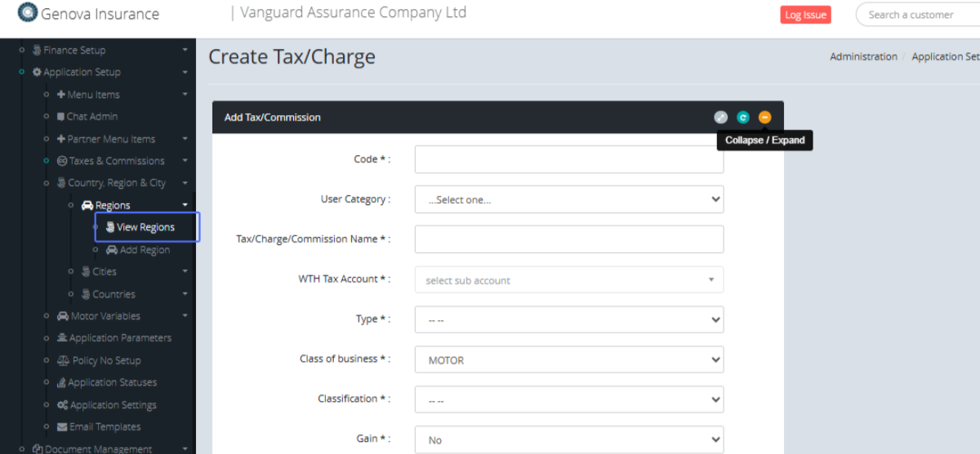The image size is (980, 454).
Task: Click into the Code input field
Action: coord(568,159)
